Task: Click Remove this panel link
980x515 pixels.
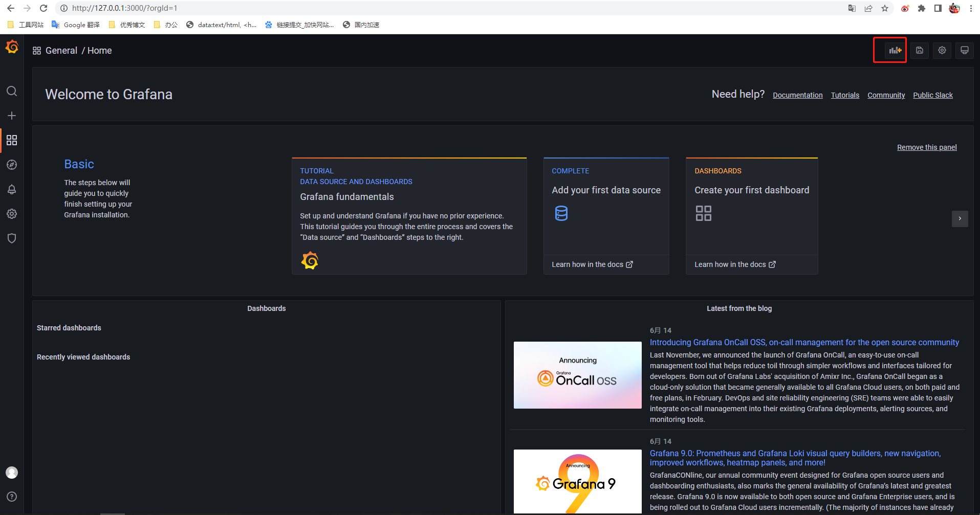Action: pyautogui.click(x=927, y=147)
